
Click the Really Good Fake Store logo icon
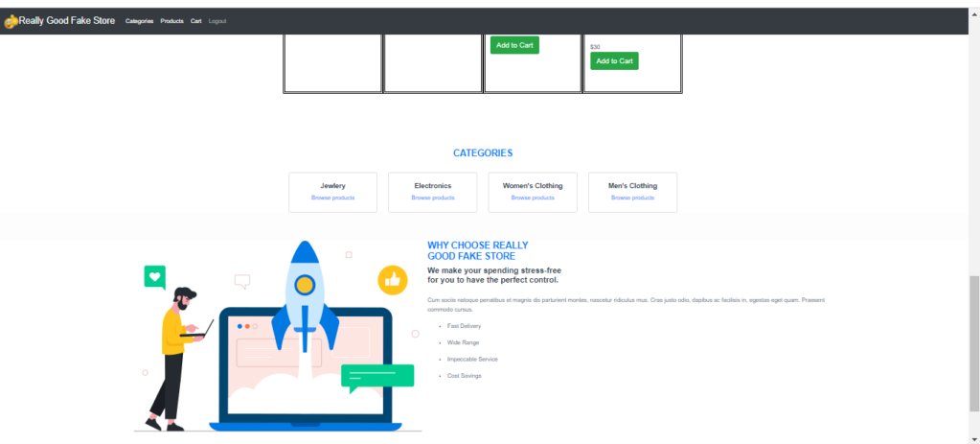11,20
